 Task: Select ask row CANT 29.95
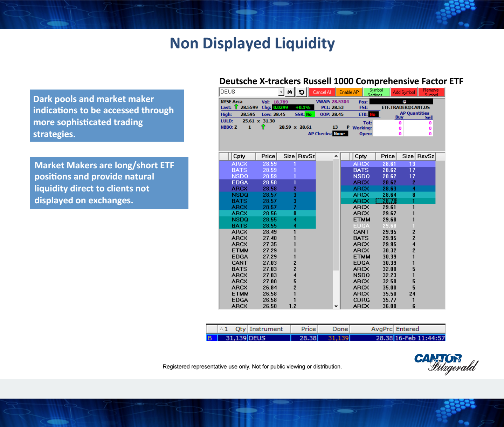point(388,232)
